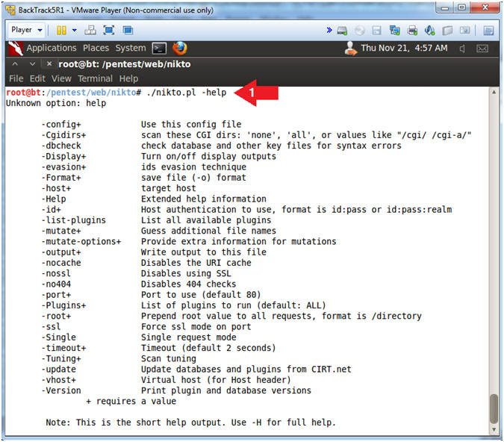Open the terminal View menu
Viewport: 504px width, 442px height.
click(x=61, y=78)
